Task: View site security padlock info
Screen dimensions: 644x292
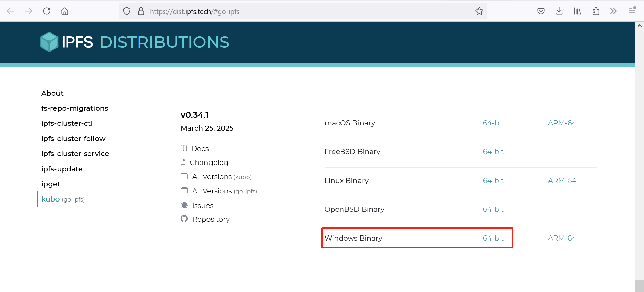Action: click(141, 11)
